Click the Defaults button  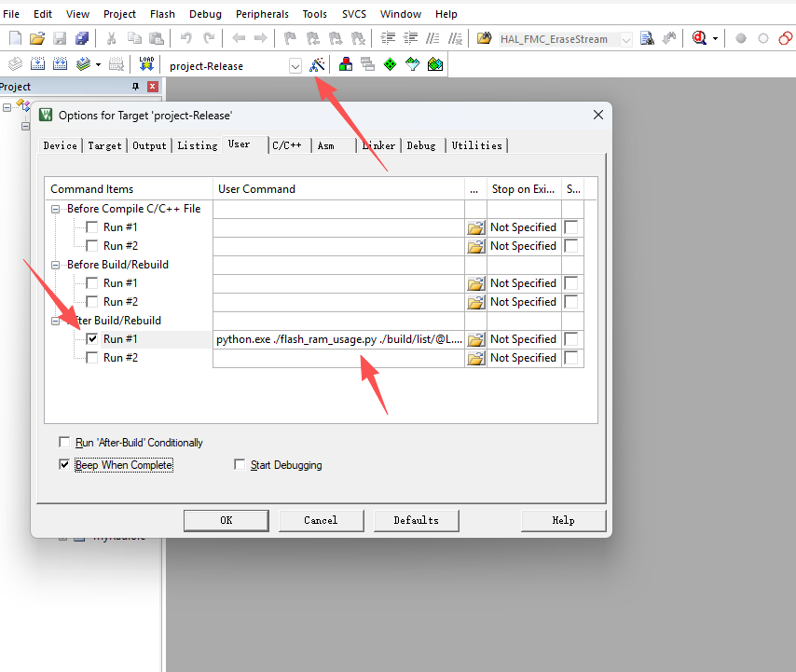tap(417, 521)
